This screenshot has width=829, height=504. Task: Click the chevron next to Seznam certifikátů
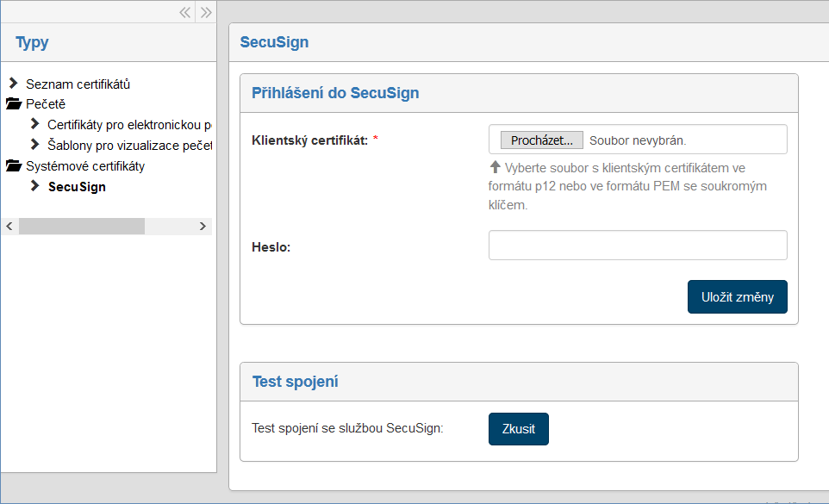pos(13,84)
